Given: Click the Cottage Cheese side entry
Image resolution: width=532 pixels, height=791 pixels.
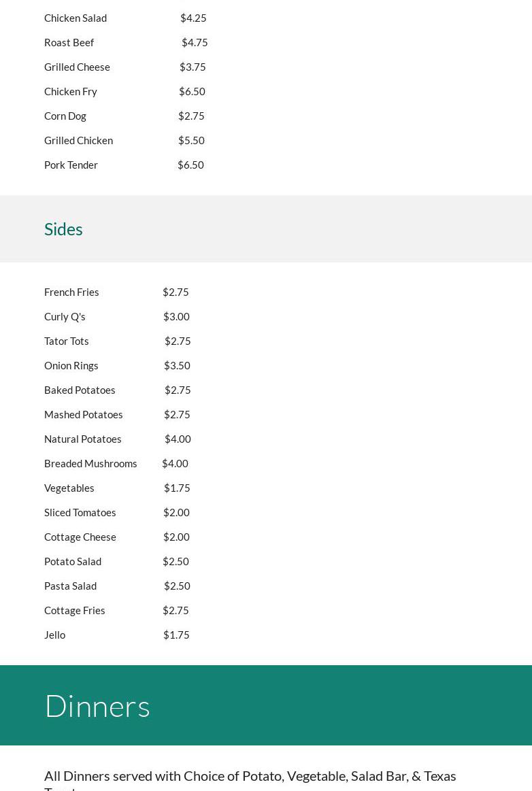Looking at the screenshot, I should tap(80, 537).
